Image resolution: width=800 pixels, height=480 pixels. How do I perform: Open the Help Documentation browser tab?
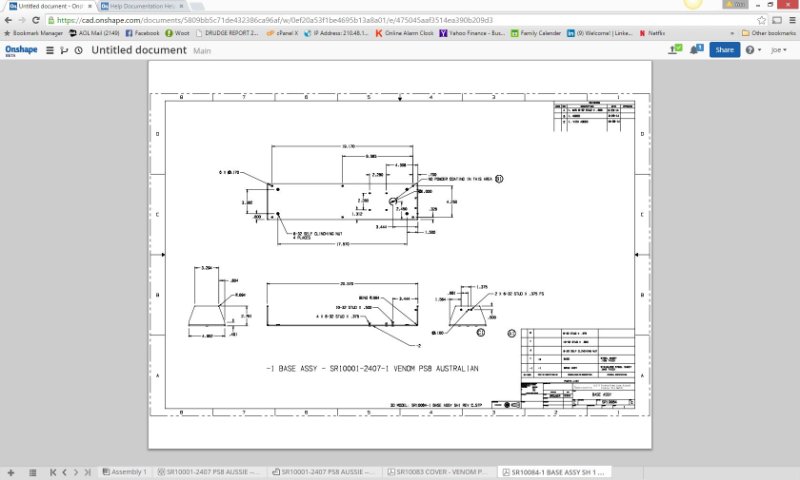[140, 6]
